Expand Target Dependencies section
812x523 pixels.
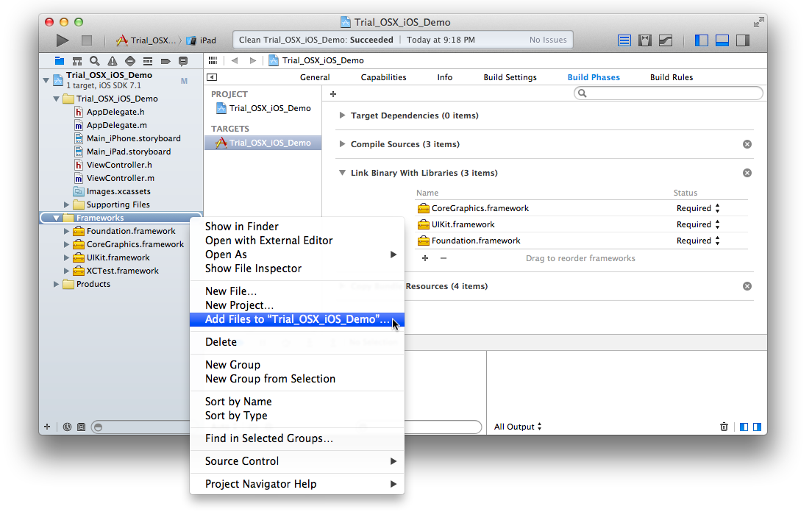point(342,115)
